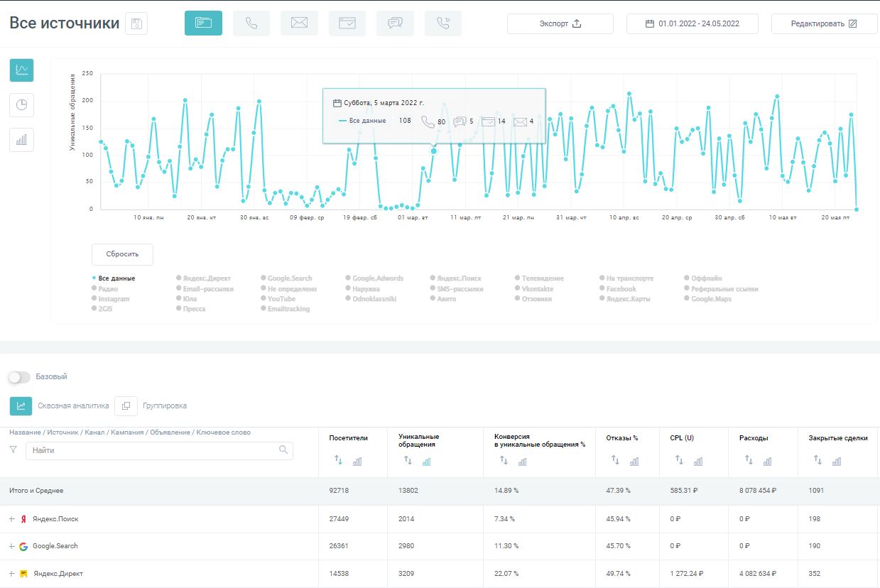Toggle the Email-рассылки legend series
This screenshot has width=880, height=588.
point(205,289)
